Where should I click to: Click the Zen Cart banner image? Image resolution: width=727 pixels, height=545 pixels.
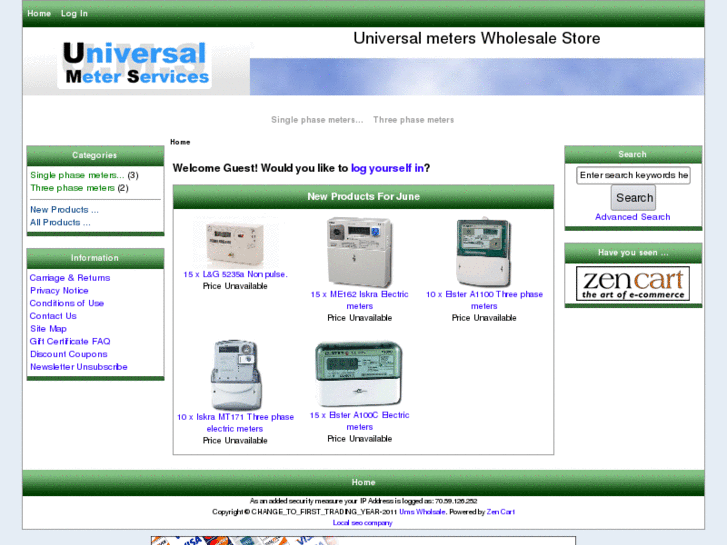click(633, 283)
